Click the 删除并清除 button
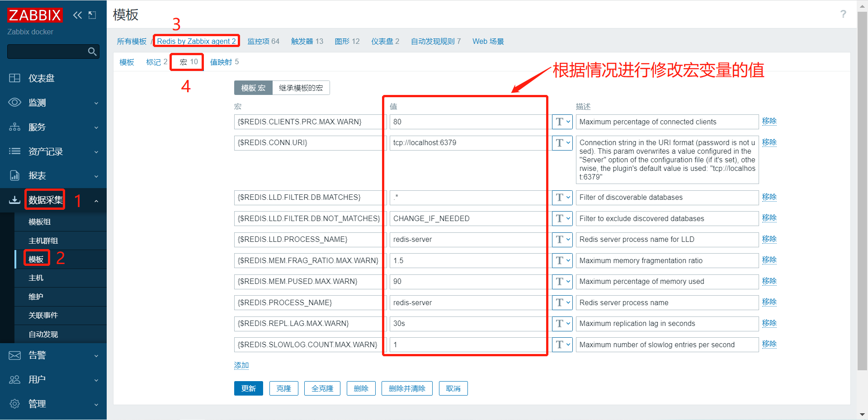Screen dimensions: 868x420 [x=407, y=388]
